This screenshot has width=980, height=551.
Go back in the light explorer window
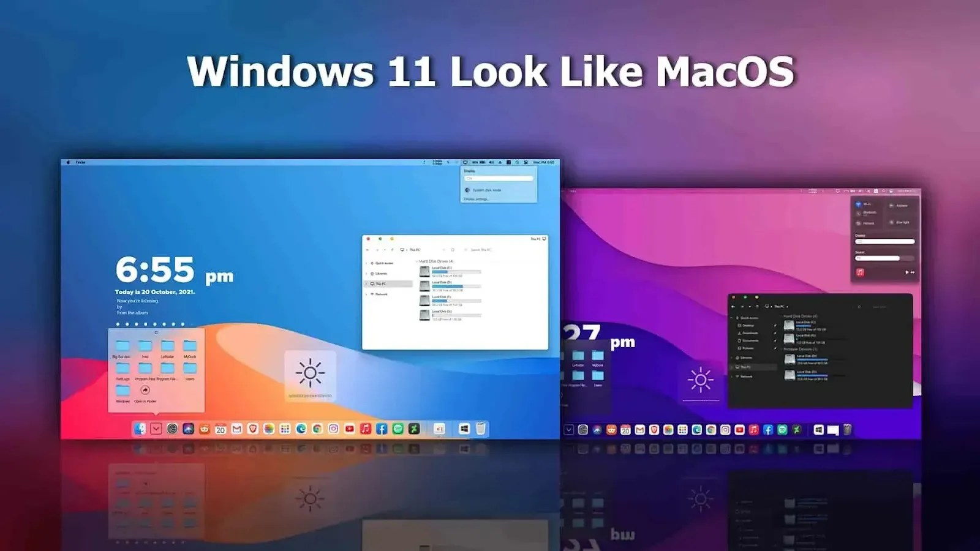coord(367,250)
